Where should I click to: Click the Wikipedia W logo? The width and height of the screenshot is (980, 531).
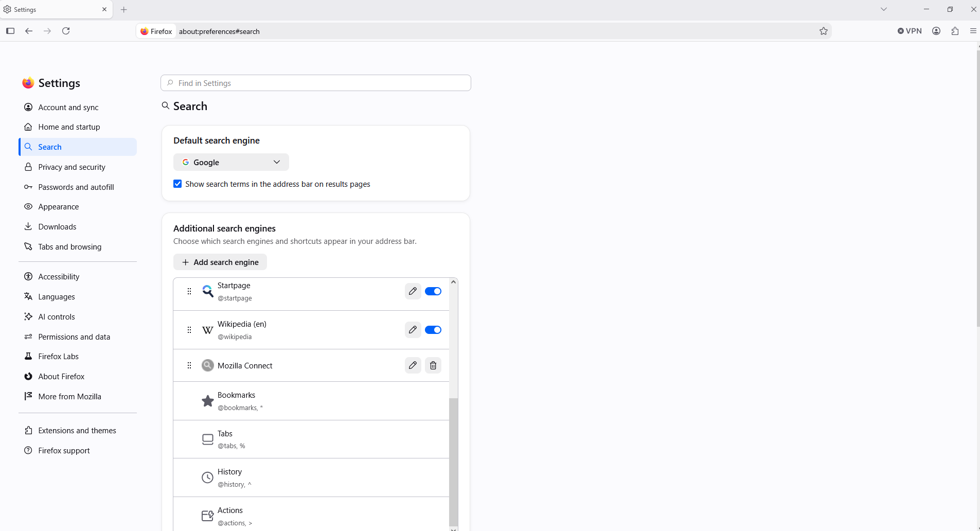(x=207, y=330)
